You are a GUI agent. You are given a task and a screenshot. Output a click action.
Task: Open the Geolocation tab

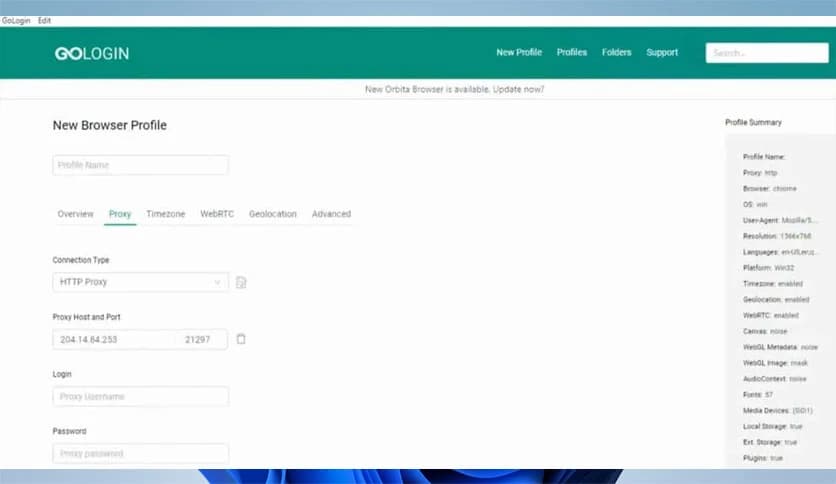(272, 214)
